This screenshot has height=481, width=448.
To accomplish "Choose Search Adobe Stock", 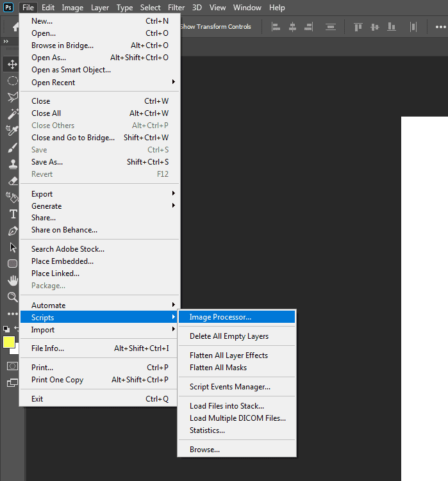I will [x=99, y=249].
